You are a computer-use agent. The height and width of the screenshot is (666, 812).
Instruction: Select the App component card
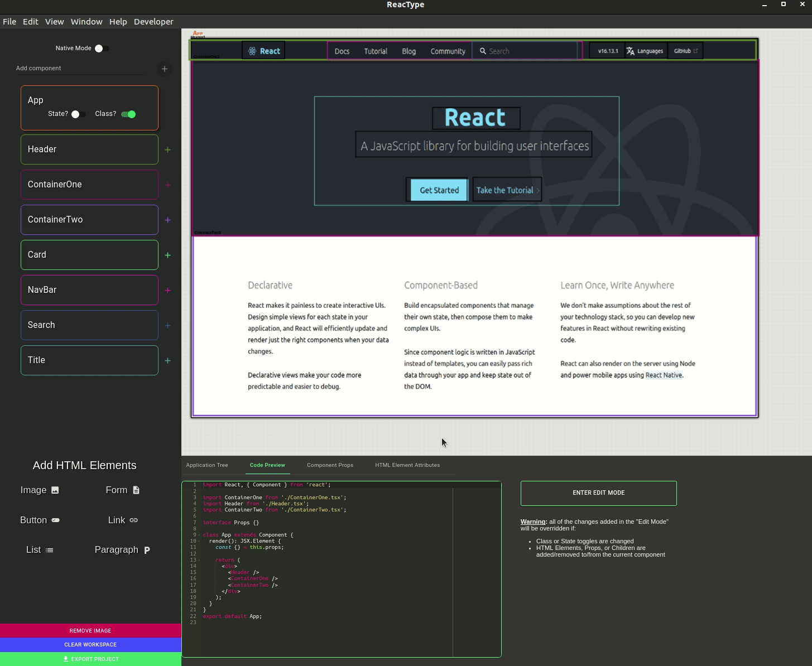(x=89, y=108)
